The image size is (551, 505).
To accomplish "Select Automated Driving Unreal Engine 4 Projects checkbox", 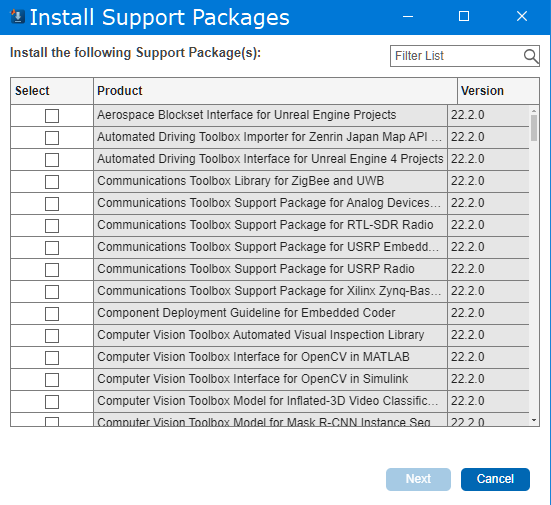I will [x=52, y=160].
